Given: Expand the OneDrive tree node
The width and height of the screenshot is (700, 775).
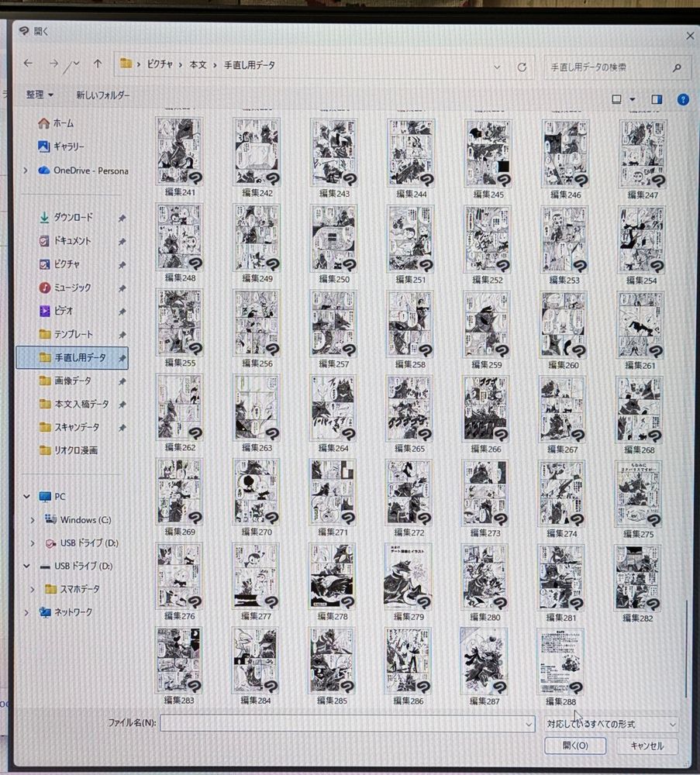Looking at the screenshot, I should (x=26, y=170).
